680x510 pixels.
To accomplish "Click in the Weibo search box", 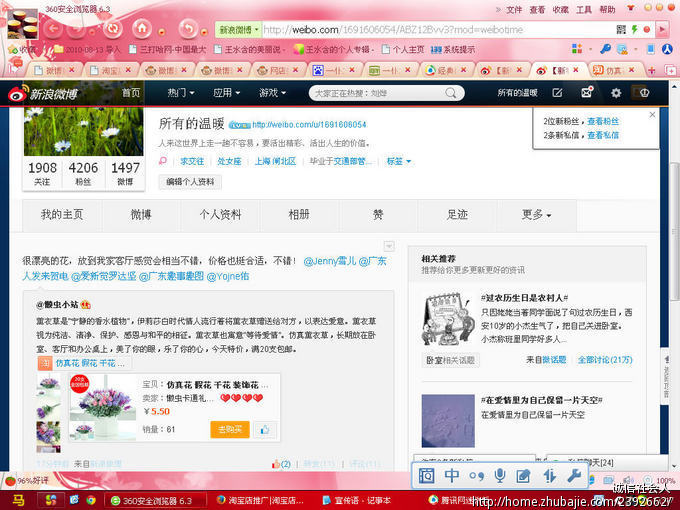I will (378, 93).
